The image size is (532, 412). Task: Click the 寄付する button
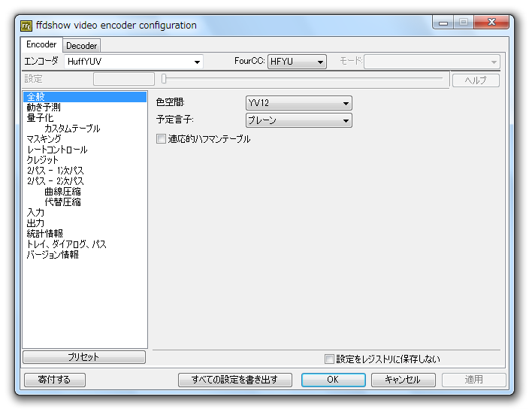point(55,380)
